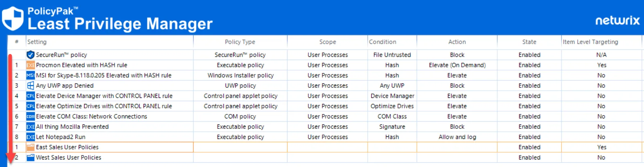Select Elevate Optimize Drives with CONTROL PANEL rule

[104, 106]
